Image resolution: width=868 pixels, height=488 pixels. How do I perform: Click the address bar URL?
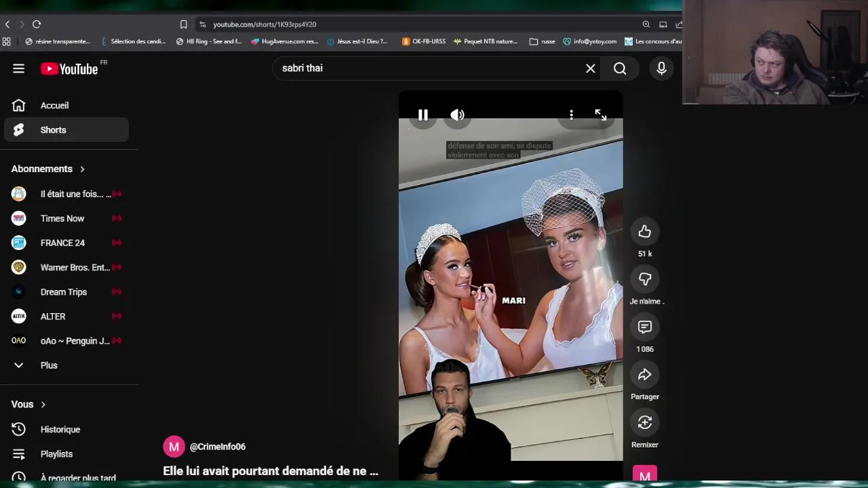264,24
